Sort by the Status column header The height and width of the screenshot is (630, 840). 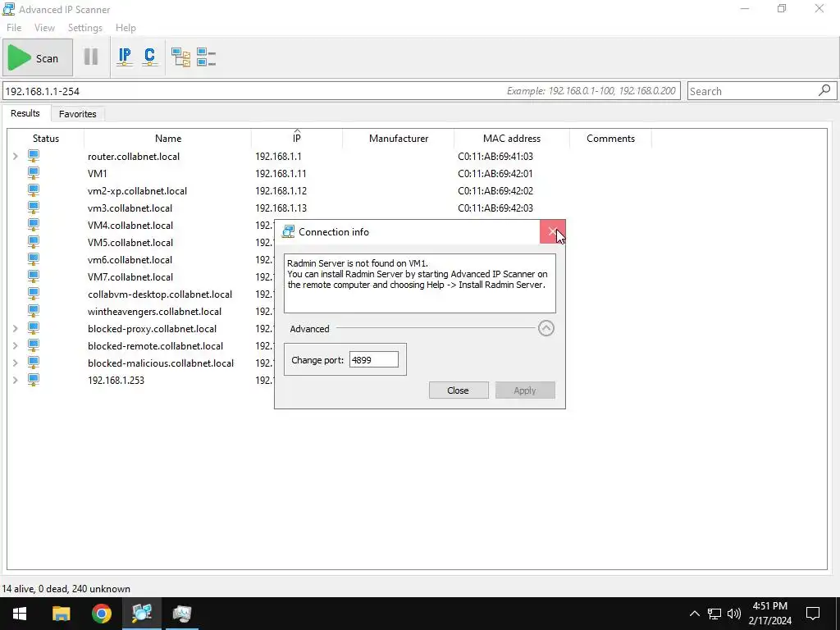point(46,138)
